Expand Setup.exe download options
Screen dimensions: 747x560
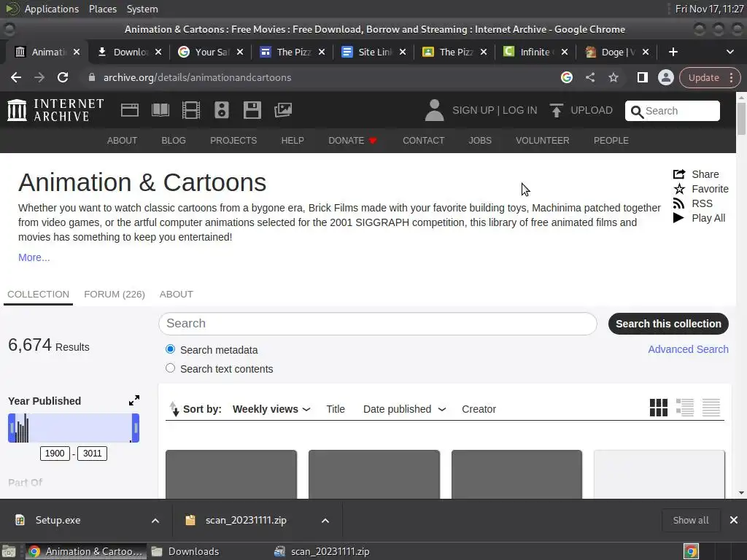point(155,521)
